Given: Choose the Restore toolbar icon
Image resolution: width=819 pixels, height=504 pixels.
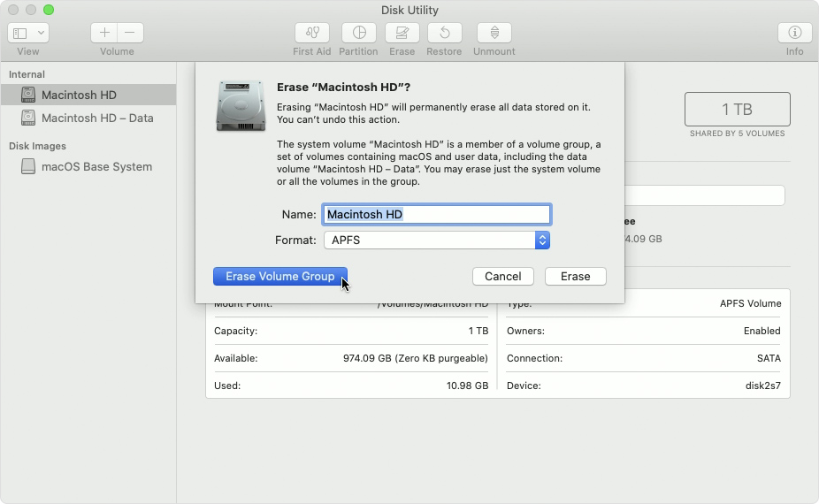Looking at the screenshot, I should [x=445, y=33].
